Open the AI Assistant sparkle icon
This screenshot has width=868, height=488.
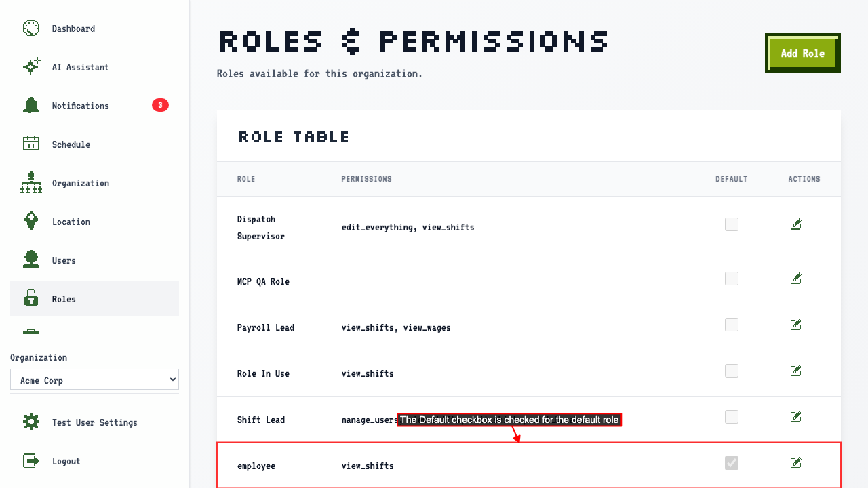(31, 66)
